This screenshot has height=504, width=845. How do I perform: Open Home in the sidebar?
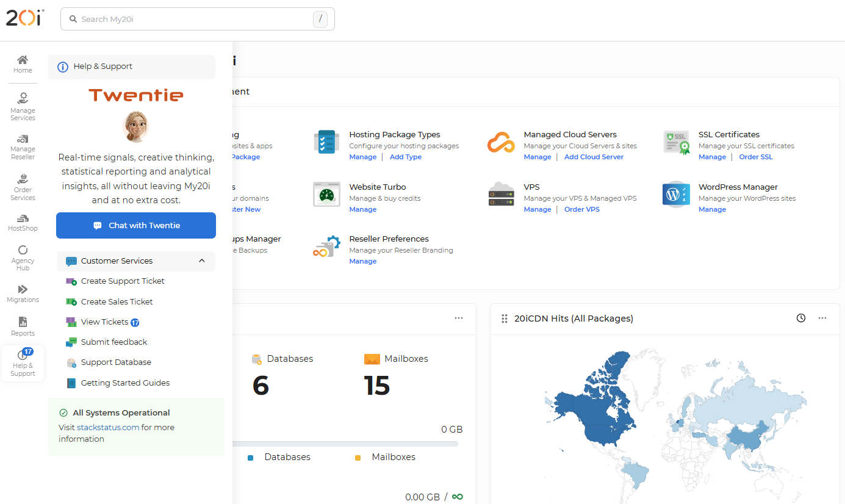23,64
